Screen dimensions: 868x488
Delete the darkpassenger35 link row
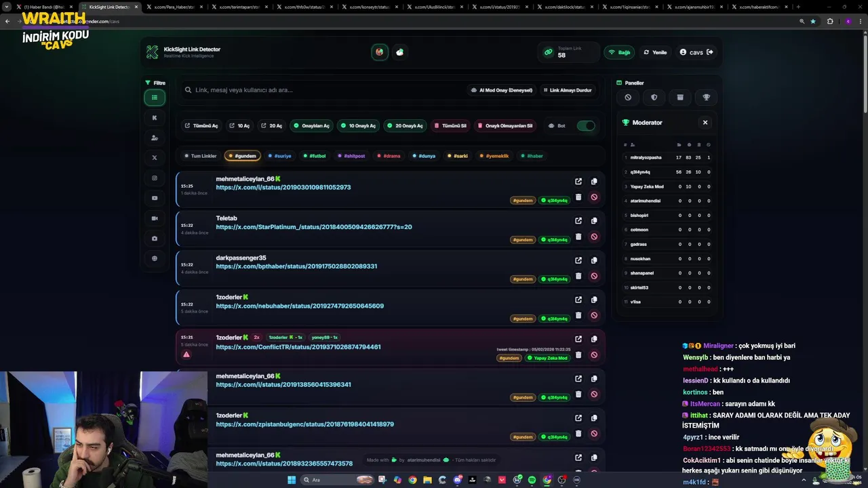pyautogui.click(x=578, y=276)
